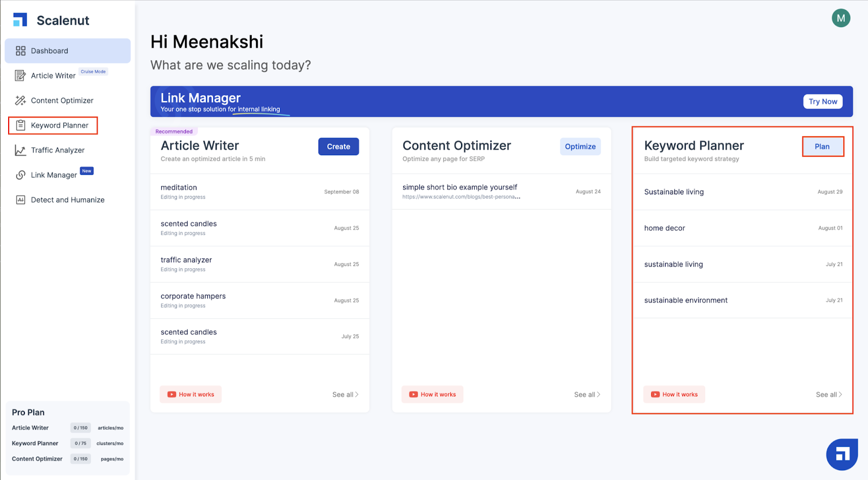Screen dimensions: 868x480
Task: Click Content Optimizer 0/150 usage counter
Action: pos(80,459)
